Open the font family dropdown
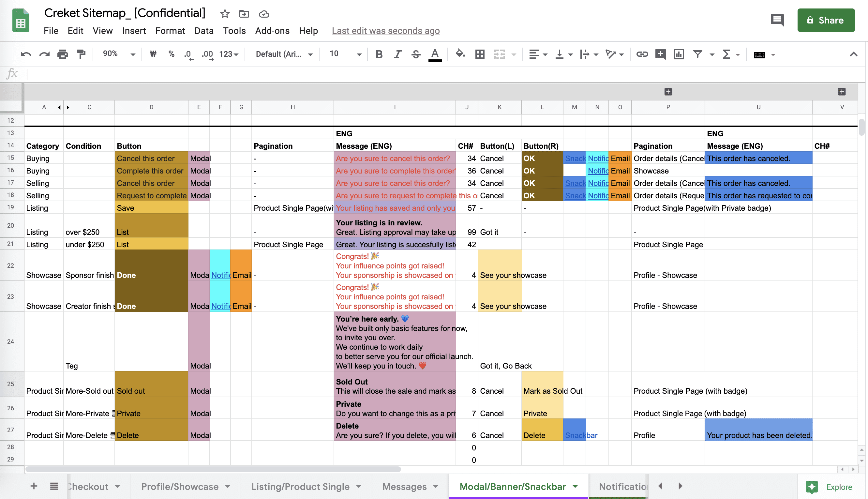This screenshot has height=499, width=868. (x=284, y=54)
